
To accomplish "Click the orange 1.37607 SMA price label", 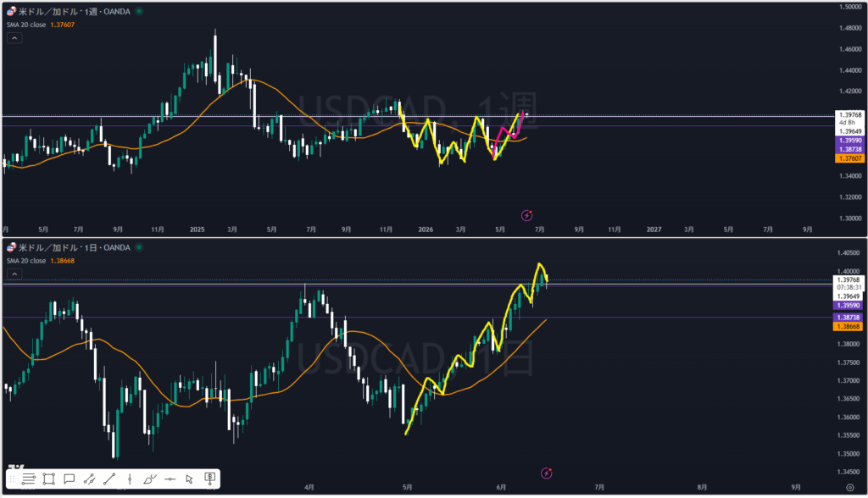I will pos(849,158).
